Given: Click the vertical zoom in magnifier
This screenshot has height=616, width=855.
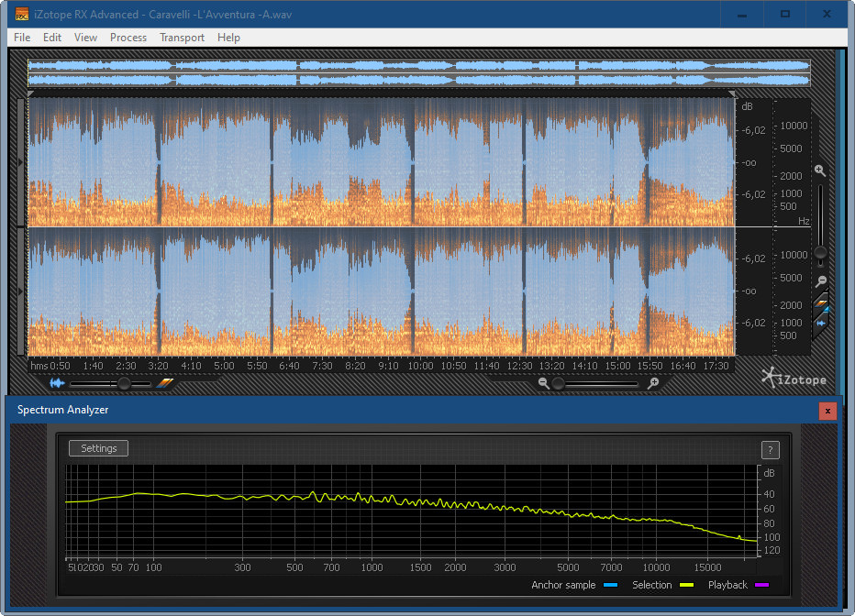Looking at the screenshot, I should (x=820, y=170).
